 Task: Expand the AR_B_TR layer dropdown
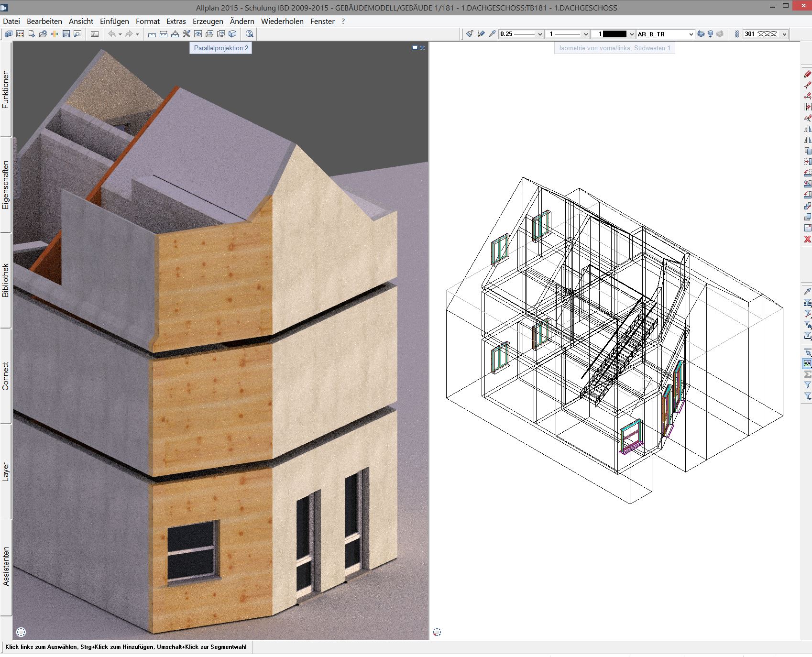(691, 34)
